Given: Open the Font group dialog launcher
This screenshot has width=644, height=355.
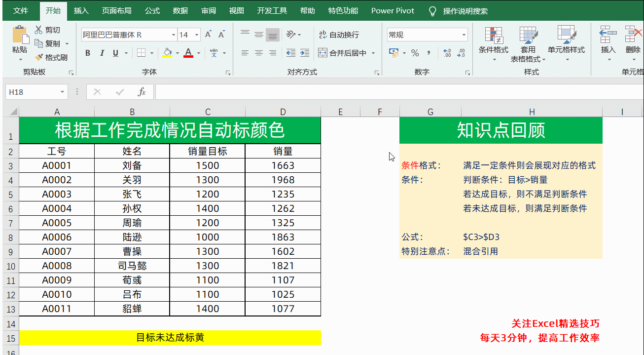Looking at the screenshot, I should (x=228, y=73).
